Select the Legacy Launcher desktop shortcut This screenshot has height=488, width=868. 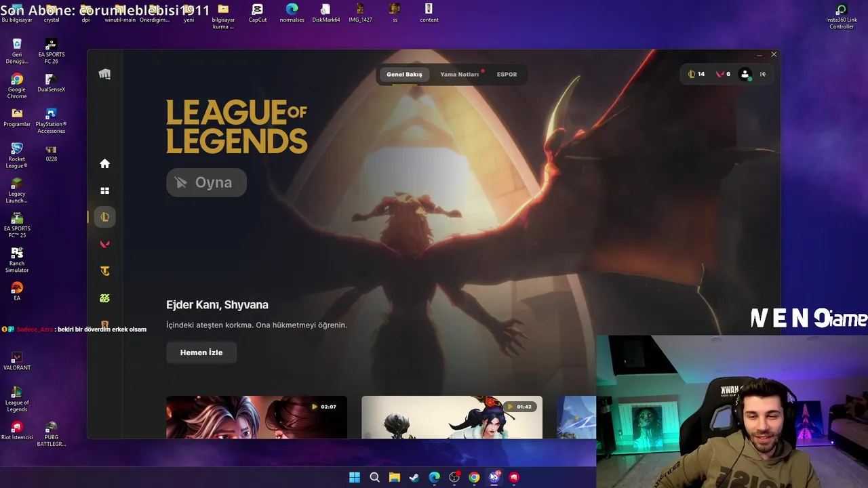17,190
